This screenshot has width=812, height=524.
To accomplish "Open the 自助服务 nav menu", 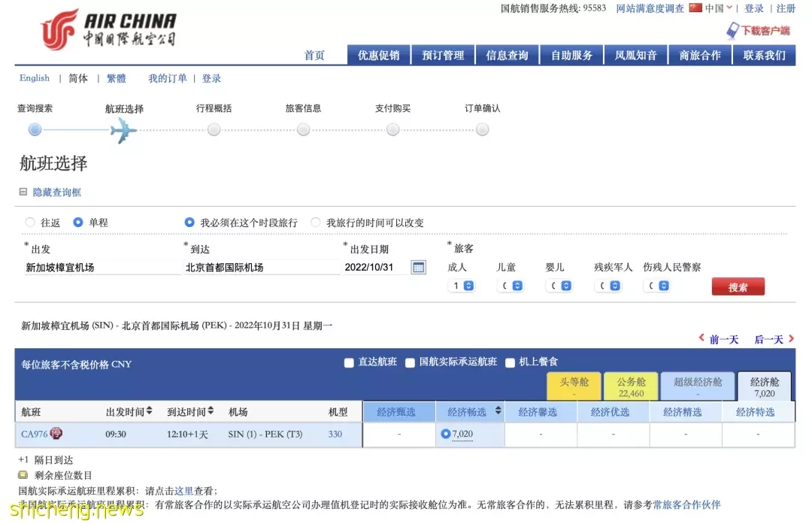I will click(x=571, y=55).
